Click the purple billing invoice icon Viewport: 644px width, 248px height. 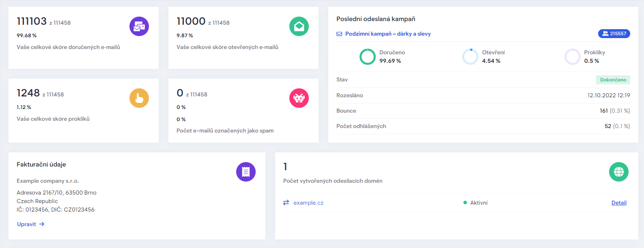246,172
